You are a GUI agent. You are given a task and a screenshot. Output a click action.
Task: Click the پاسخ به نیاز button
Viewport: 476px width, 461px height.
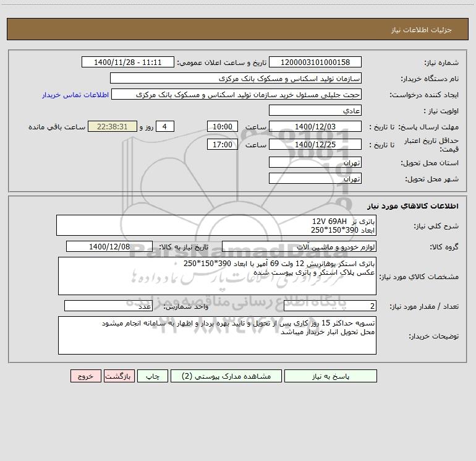pyautogui.click(x=331, y=376)
